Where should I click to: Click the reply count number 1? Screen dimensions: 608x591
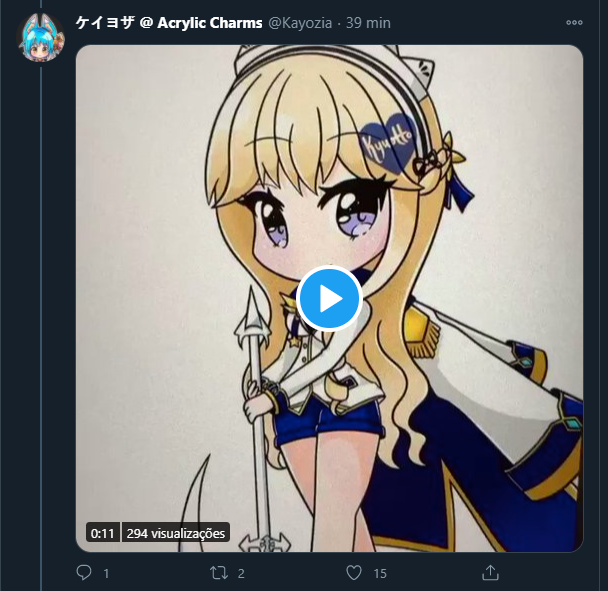coord(106,574)
